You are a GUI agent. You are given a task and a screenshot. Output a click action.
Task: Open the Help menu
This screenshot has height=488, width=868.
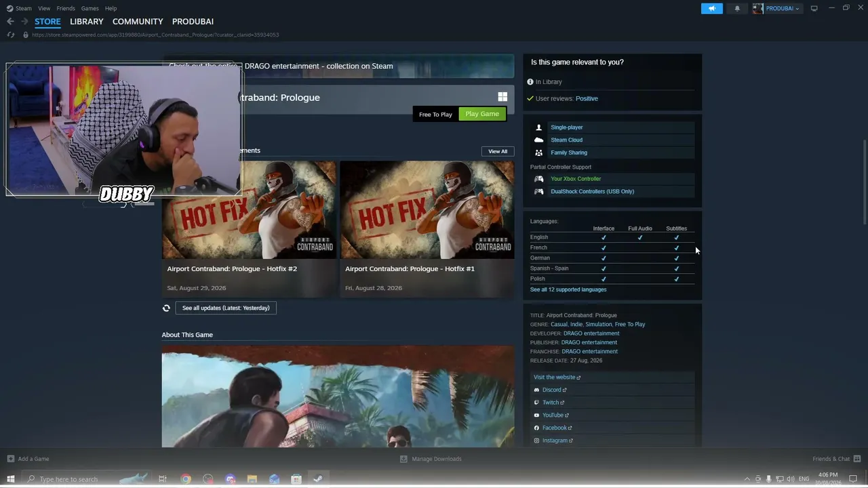coord(111,8)
